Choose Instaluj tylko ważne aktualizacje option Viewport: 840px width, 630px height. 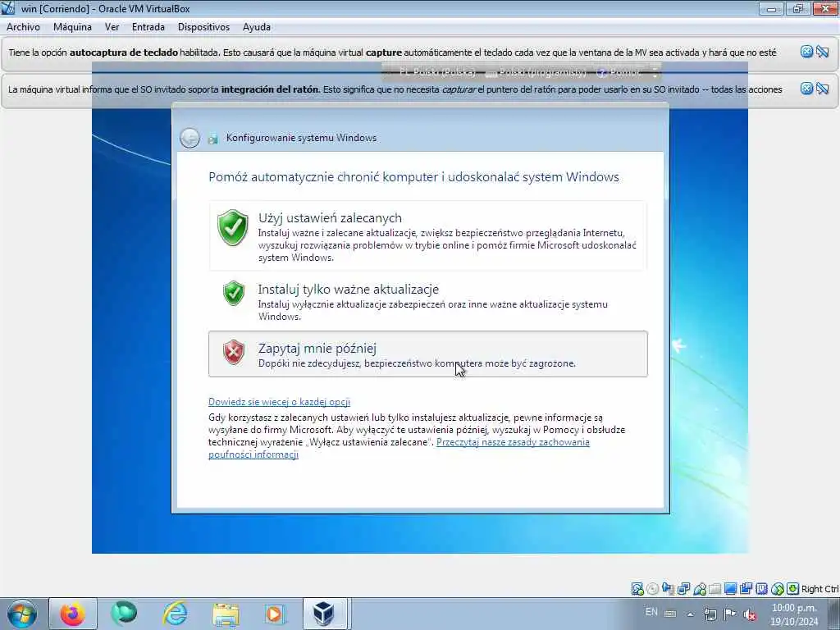tap(427, 301)
